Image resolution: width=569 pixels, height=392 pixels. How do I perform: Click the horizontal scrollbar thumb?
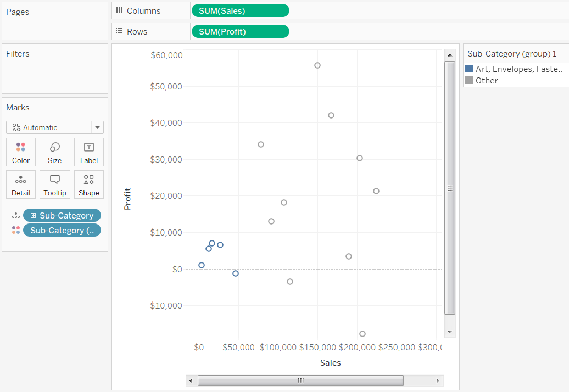click(x=300, y=380)
